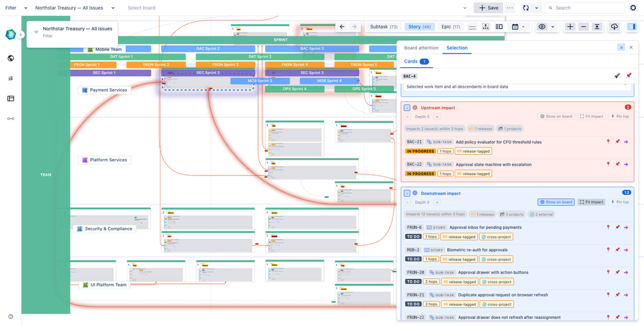Toggle the Epic (17) filter

(x=451, y=26)
